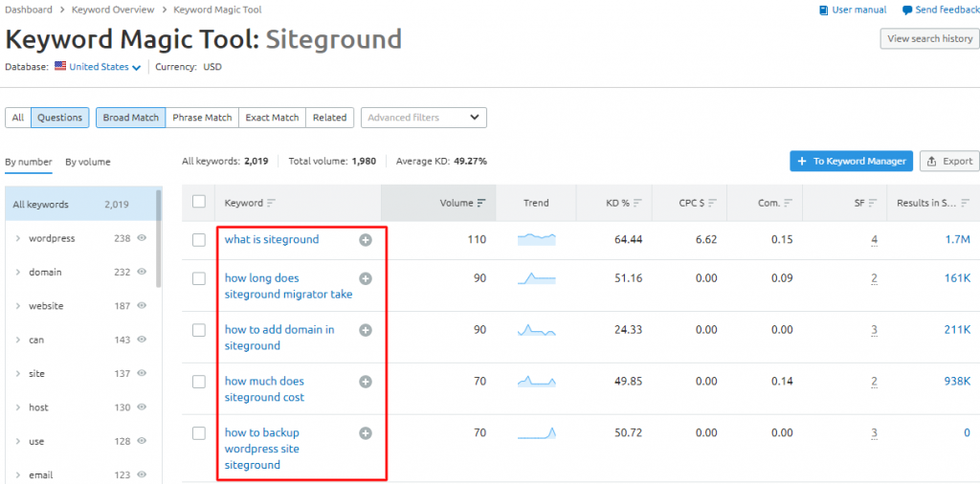Go to Keyword Overview breadcrumb
The height and width of the screenshot is (484, 980).
tap(113, 10)
